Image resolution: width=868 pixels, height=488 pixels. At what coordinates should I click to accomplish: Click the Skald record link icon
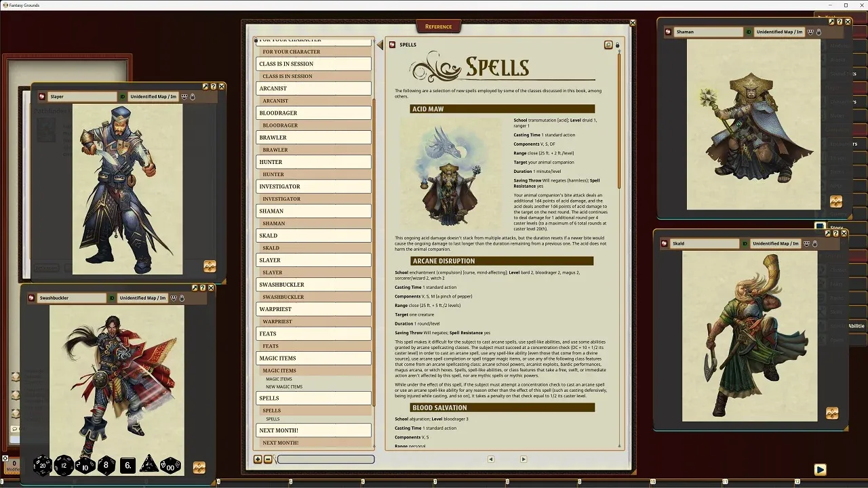pyautogui.click(x=665, y=243)
